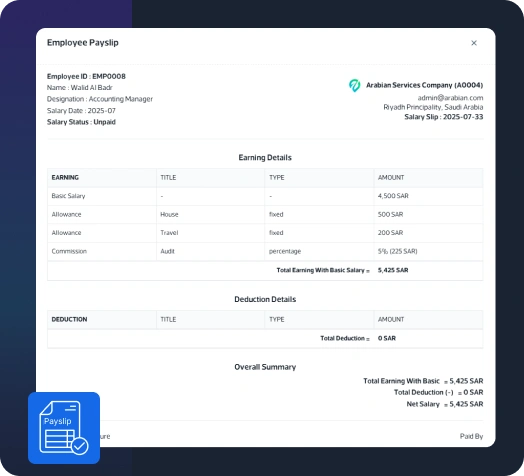524x476 pixels.
Task: Click Salary Status : Unpaid text
Action: tap(81, 122)
